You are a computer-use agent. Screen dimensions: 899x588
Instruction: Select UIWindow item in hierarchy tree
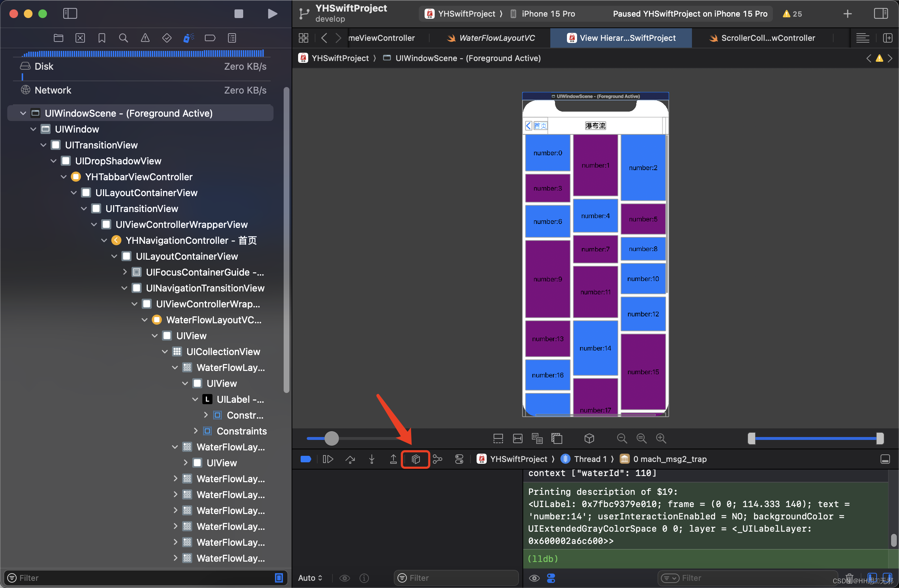tap(77, 129)
